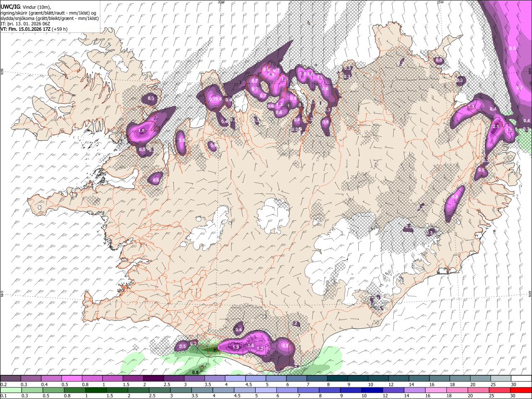
Task: Click the 'rigning/skúrir' legend description line
Action: [49, 13]
